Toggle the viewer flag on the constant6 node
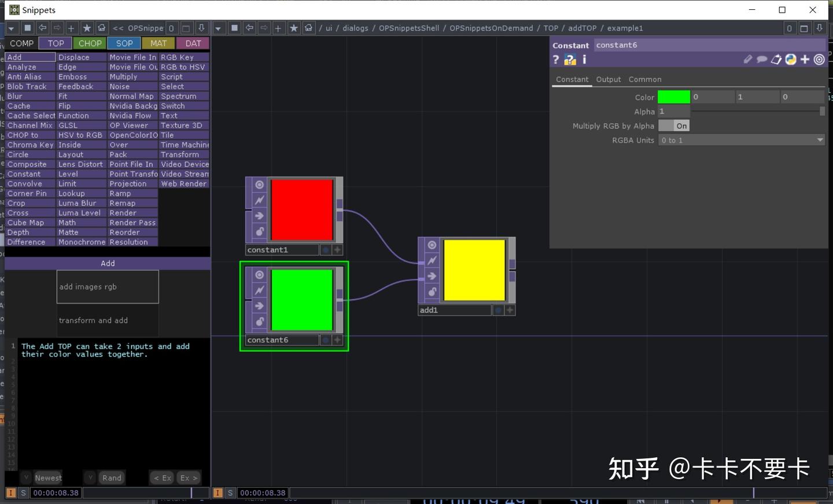 [259, 275]
